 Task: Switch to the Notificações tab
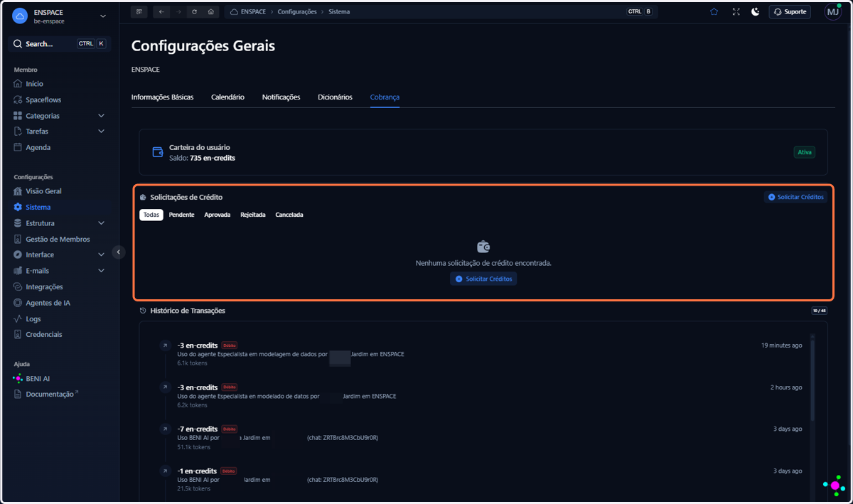[x=281, y=97]
